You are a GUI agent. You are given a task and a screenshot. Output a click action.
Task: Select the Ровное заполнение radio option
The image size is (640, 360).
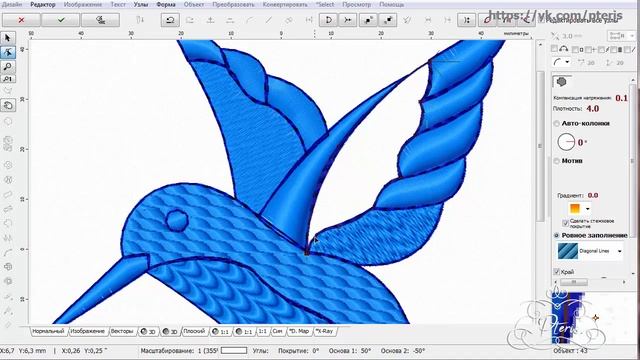pos(556,236)
